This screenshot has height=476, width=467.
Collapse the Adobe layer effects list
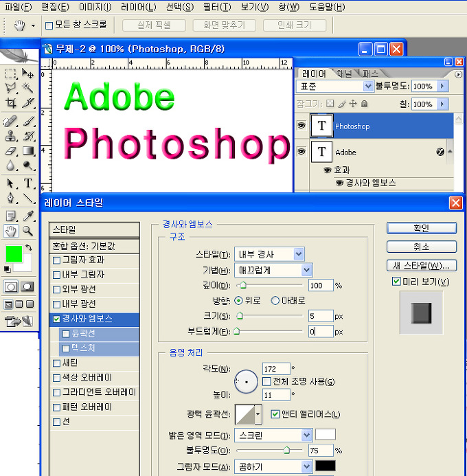(x=451, y=151)
